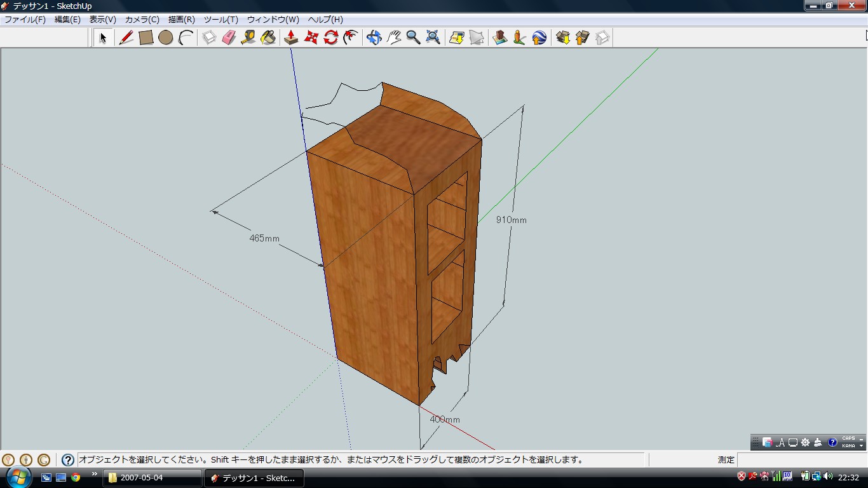Screen dimensions: 868x488
Task: Pick the Rectangle drawing tool
Action: point(146,38)
